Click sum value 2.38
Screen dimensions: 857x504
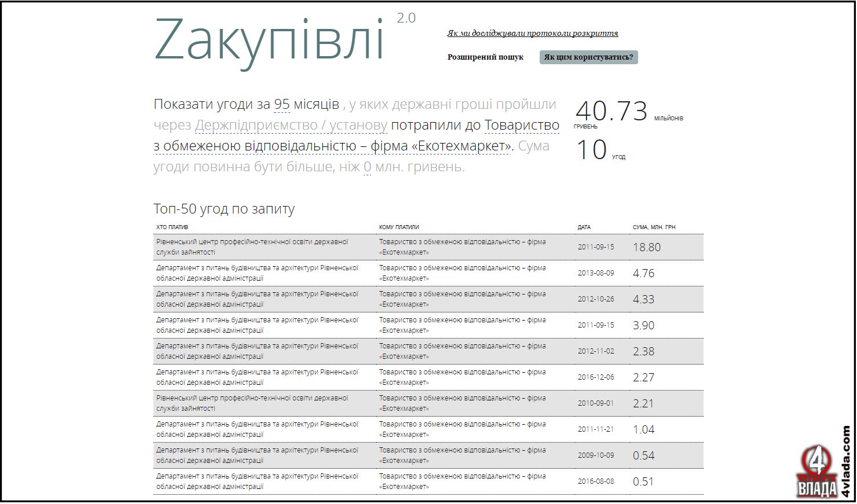click(x=643, y=351)
